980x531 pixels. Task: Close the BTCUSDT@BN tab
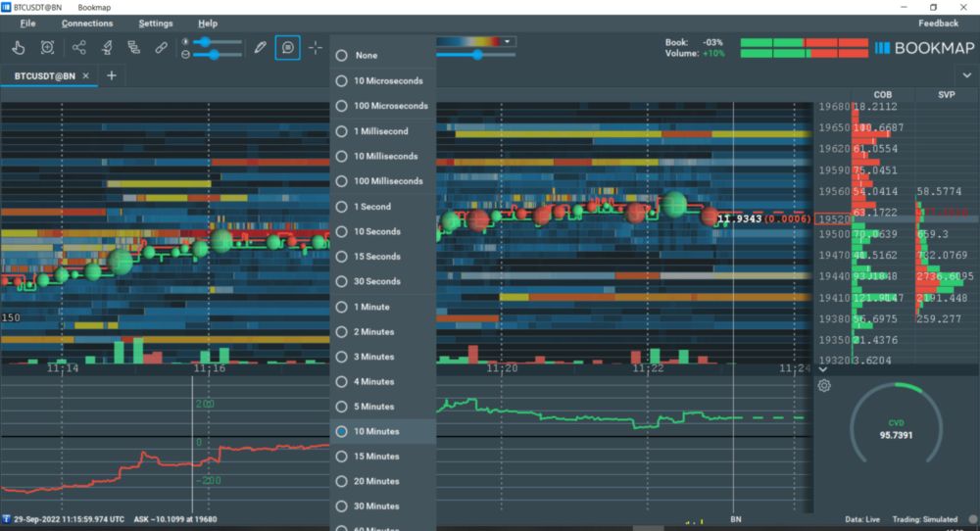85,75
